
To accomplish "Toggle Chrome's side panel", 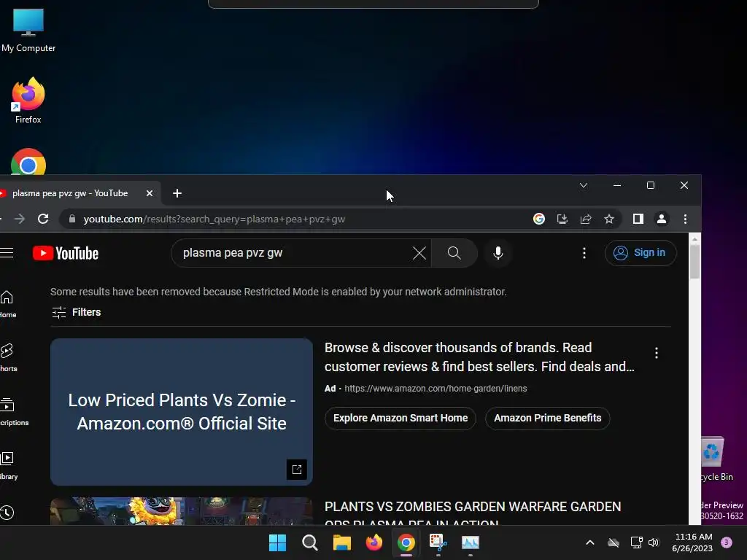I will [638, 219].
